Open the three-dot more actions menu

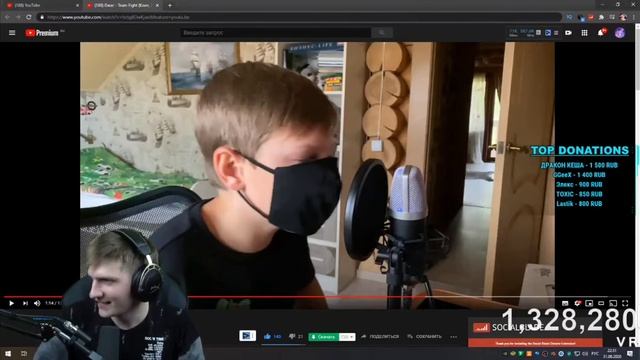[453, 337]
